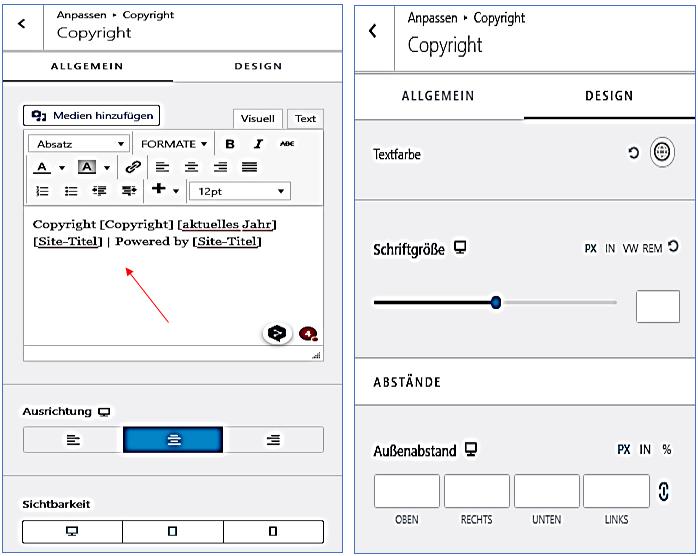Toggle desktop visibility under Sichtbarkeit
The image size is (698, 556).
click(x=72, y=532)
